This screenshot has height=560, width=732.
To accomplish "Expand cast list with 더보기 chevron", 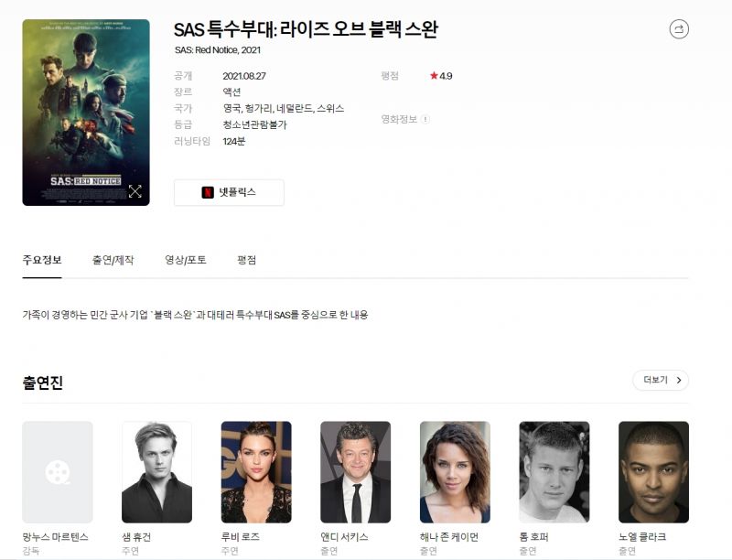I will (x=660, y=380).
